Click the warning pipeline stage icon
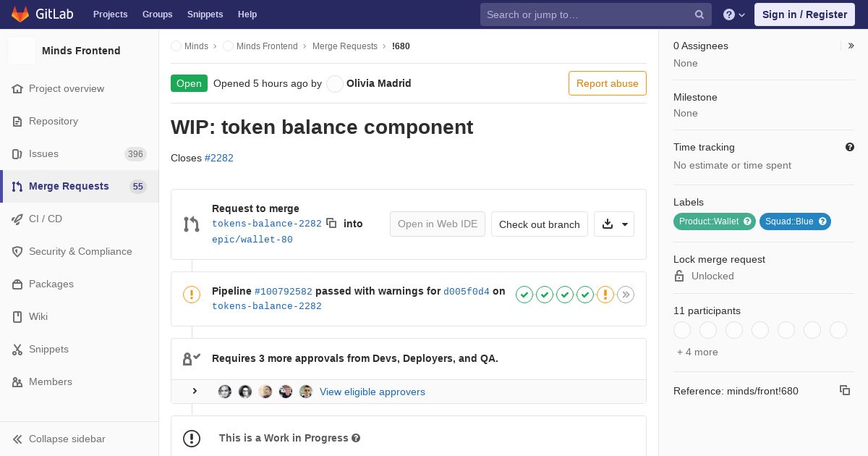The image size is (868, 456). (605, 295)
